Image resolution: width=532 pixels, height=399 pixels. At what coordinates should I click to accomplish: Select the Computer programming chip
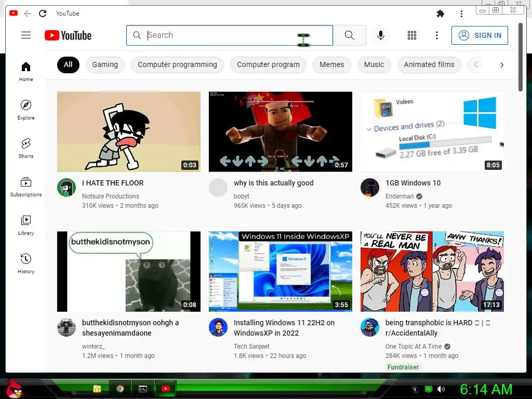178,64
